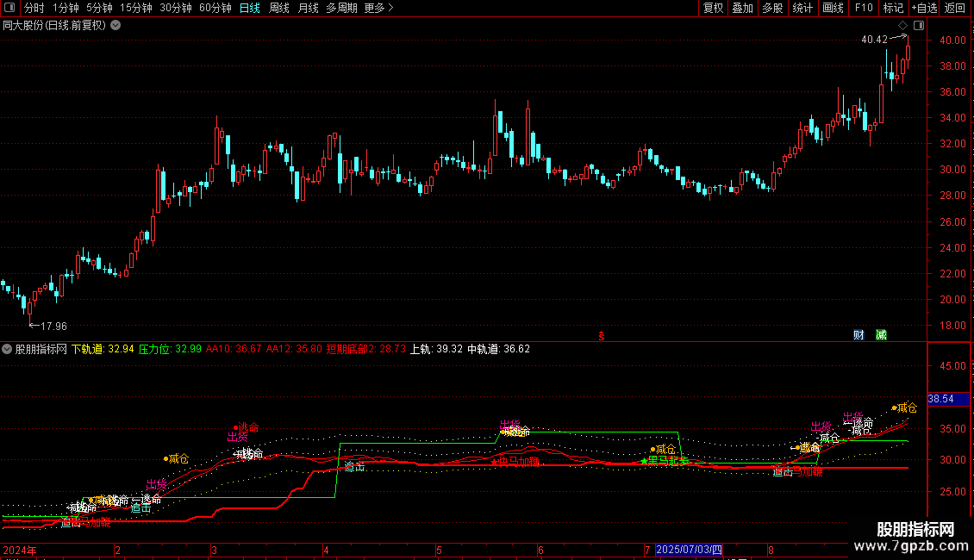Open F10 company information

(x=864, y=8)
